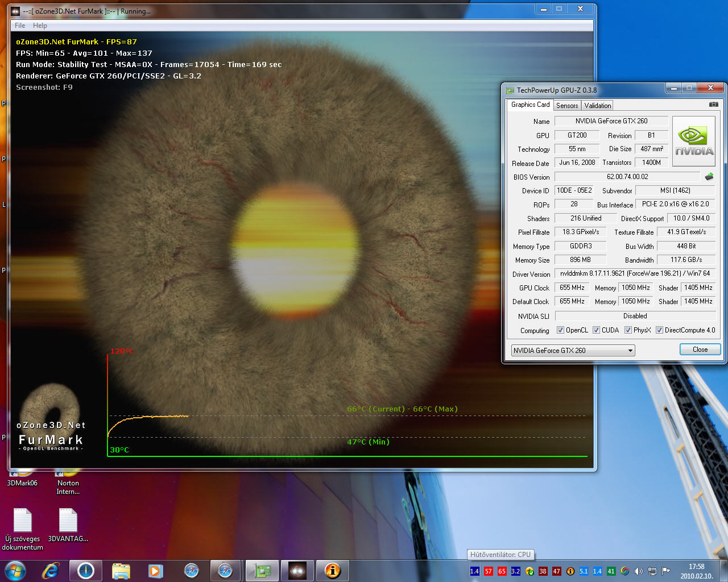Click the 3DVANTAG text file icon

pos(68,525)
